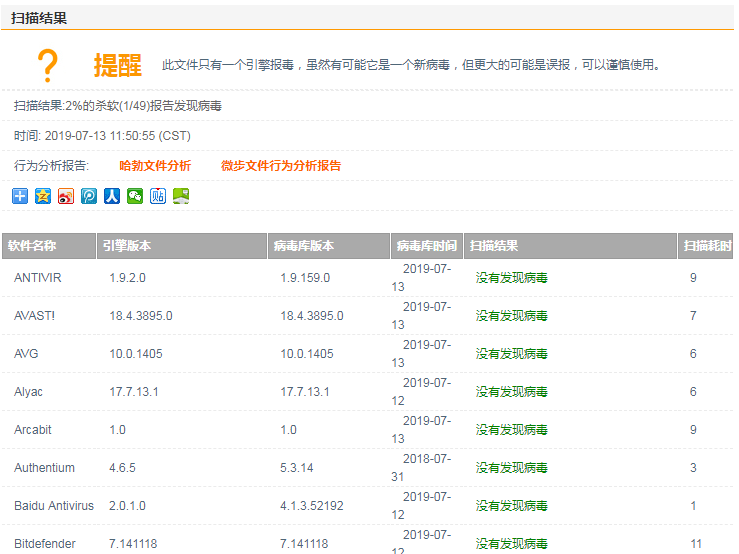Share to Renren icon
The width and height of the screenshot is (739, 554).
(x=112, y=196)
